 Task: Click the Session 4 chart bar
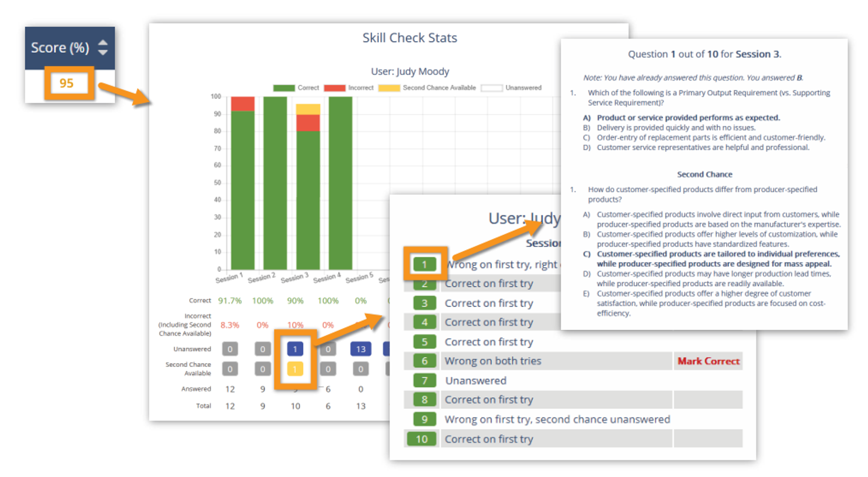[340, 182]
